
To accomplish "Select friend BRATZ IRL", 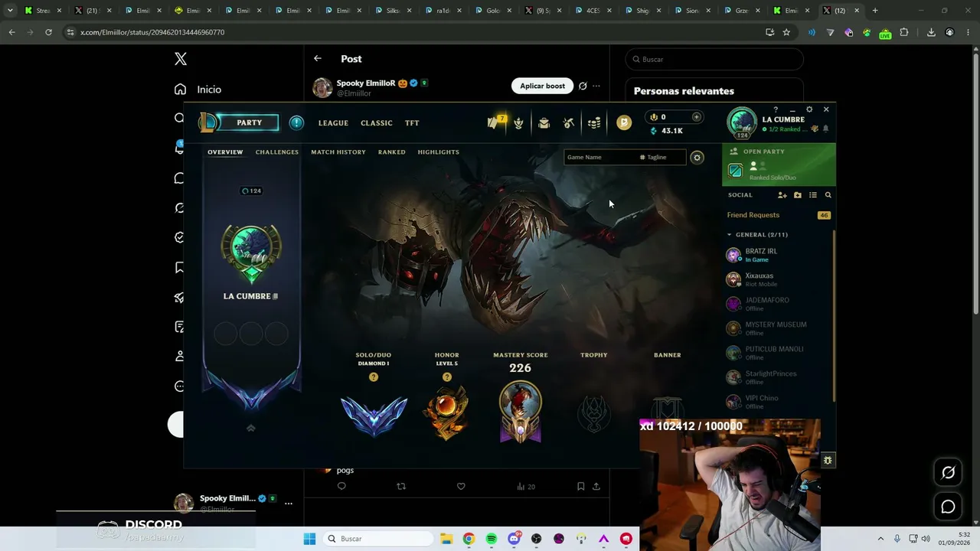I will pyautogui.click(x=779, y=255).
